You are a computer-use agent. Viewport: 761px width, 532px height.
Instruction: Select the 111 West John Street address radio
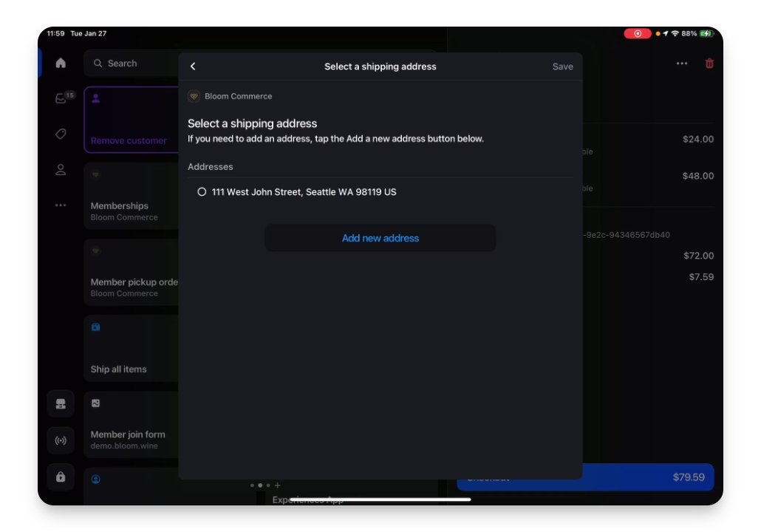coord(202,191)
